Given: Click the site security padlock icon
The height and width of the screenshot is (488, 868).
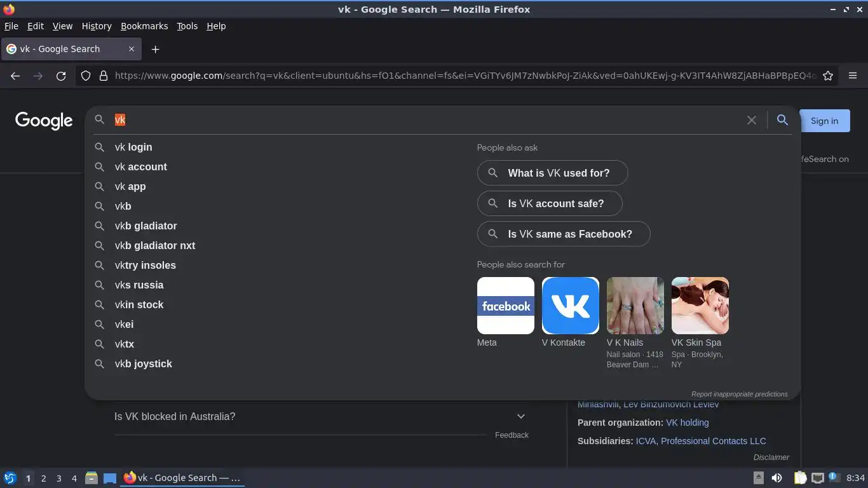Looking at the screenshot, I should (104, 76).
